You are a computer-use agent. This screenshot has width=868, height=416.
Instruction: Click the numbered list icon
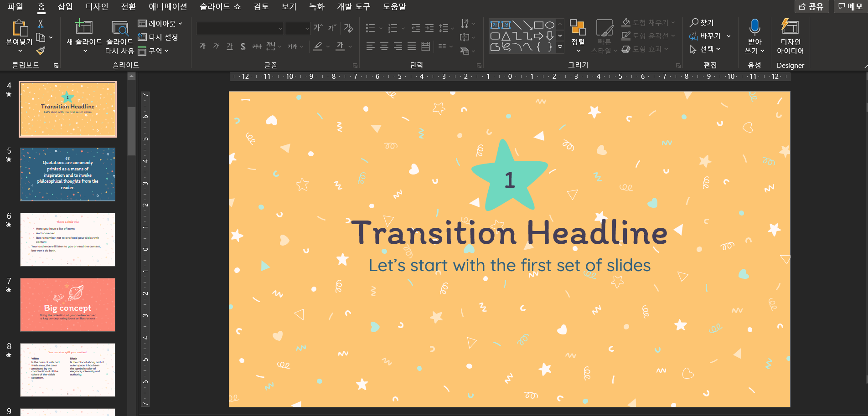click(393, 28)
